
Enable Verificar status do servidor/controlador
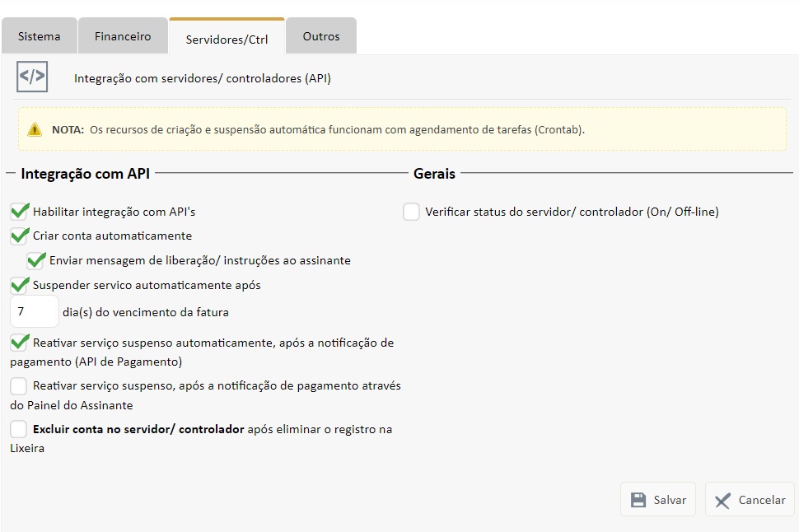tap(411, 212)
